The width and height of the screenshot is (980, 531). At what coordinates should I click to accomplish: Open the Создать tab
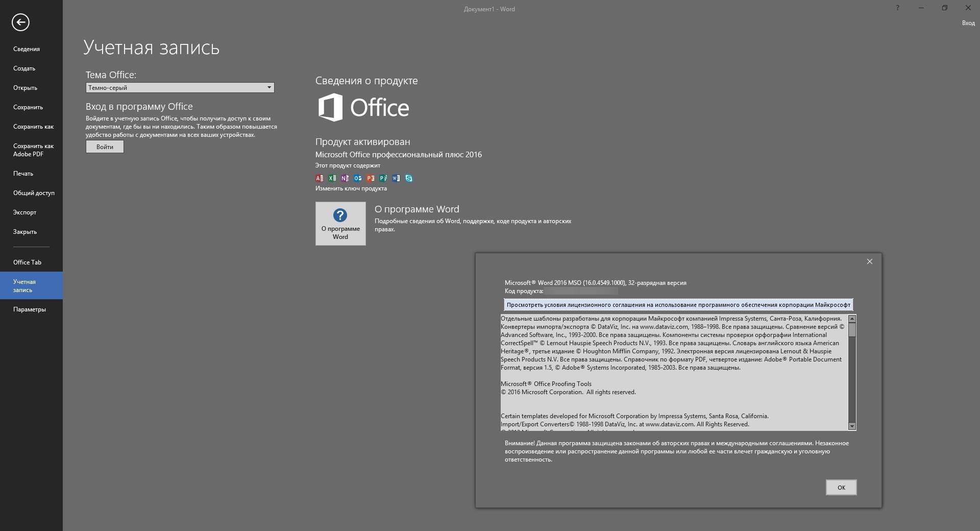click(31, 68)
